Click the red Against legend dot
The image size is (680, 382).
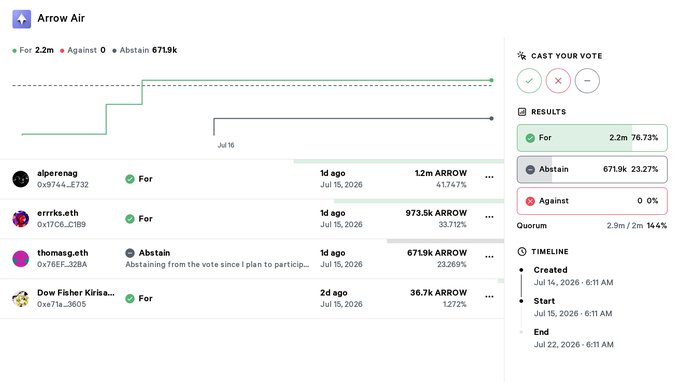click(62, 51)
